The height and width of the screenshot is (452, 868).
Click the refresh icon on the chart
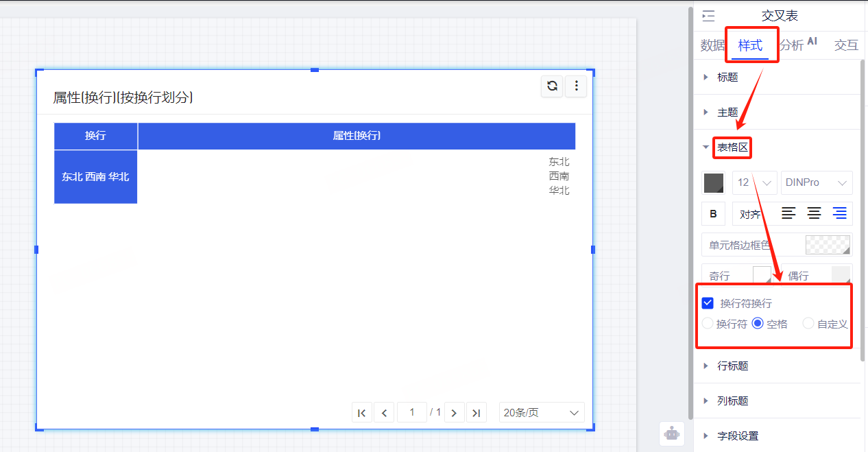[x=552, y=86]
